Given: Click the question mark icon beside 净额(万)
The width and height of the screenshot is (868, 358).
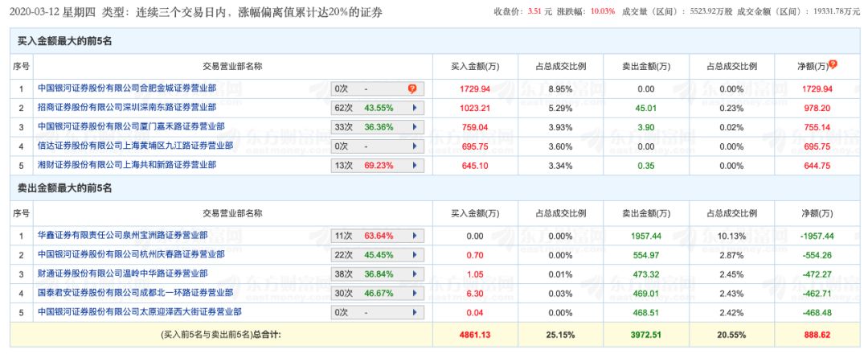Looking at the screenshot, I should pyautogui.click(x=833, y=64).
